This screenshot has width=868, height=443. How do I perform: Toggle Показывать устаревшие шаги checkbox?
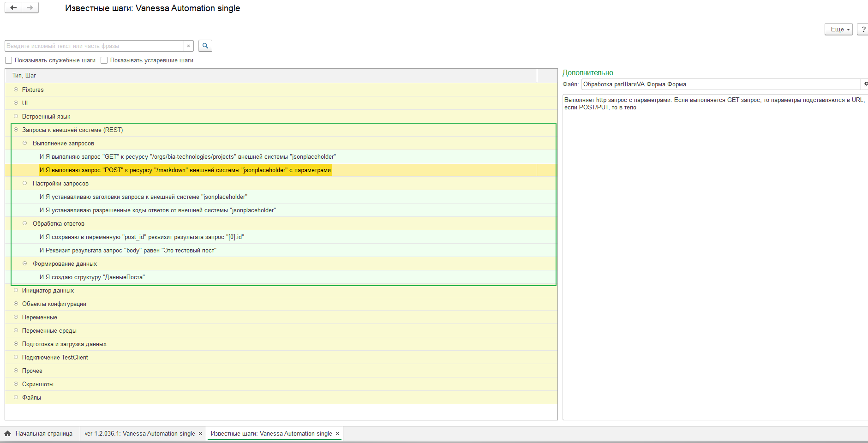point(104,60)
